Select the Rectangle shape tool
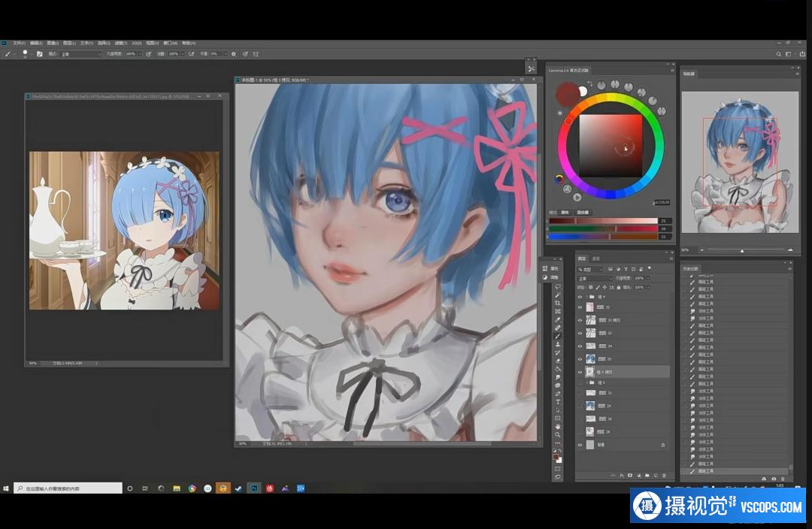Image resolution: width=812 pixels, height=529 pixels. click(558, 419)
